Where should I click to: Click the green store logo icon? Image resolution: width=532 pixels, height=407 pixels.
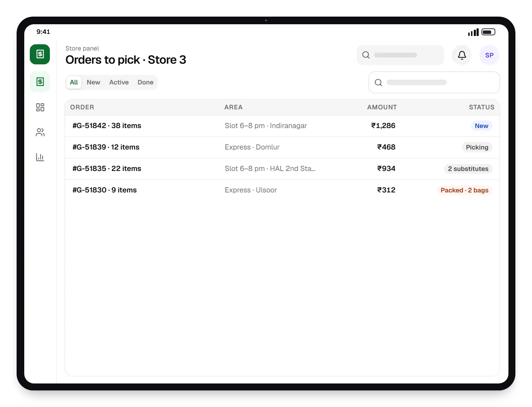(x=40, y=54)
